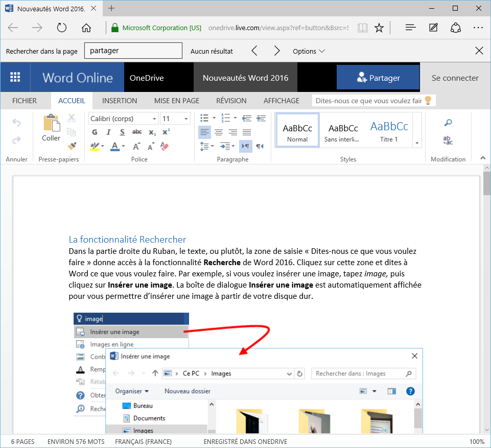Open the Word Online app launcher grid
Viewport: 491px width, 448px height.
point(15,78)
